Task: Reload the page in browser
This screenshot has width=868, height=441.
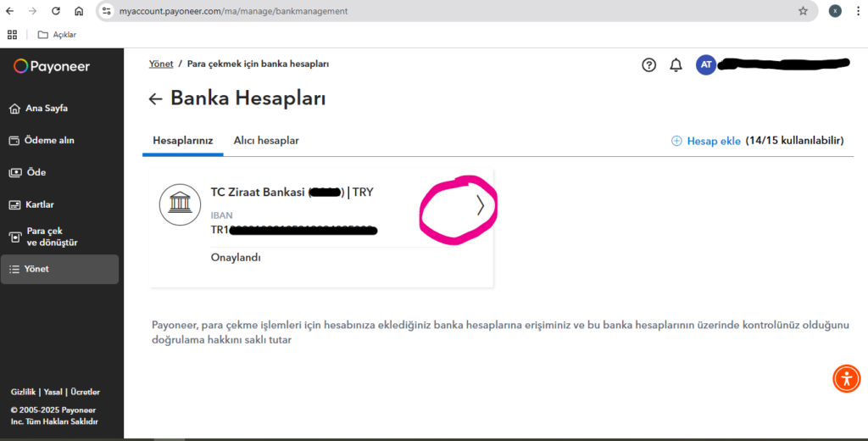Action: (55, 11)
